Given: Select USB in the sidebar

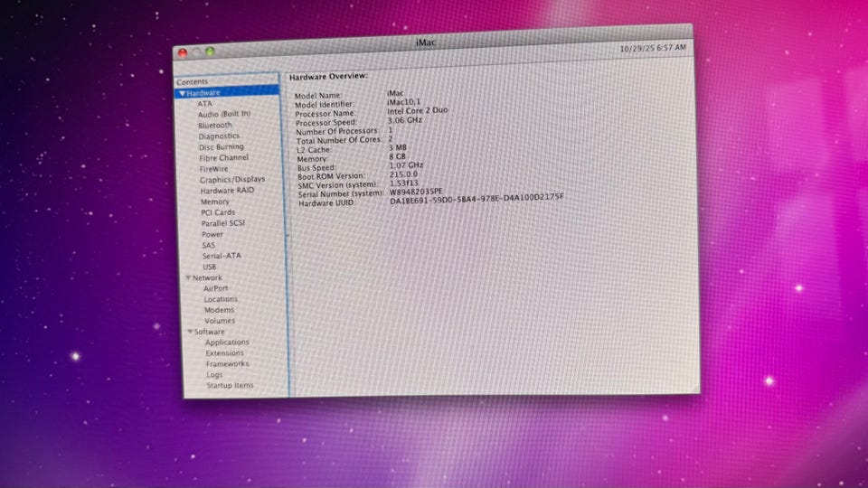Looking at the screenshot, I should tap(210, 267).
